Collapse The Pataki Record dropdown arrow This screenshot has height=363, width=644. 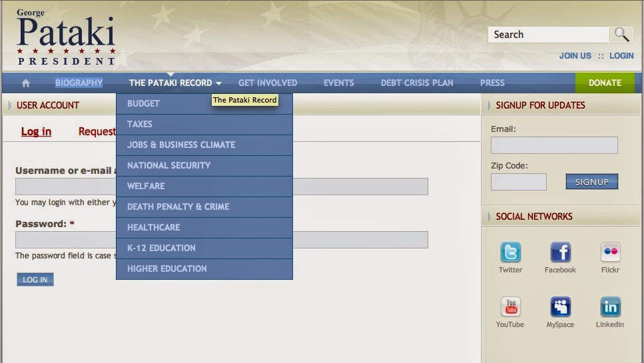[x=218, y=83]
